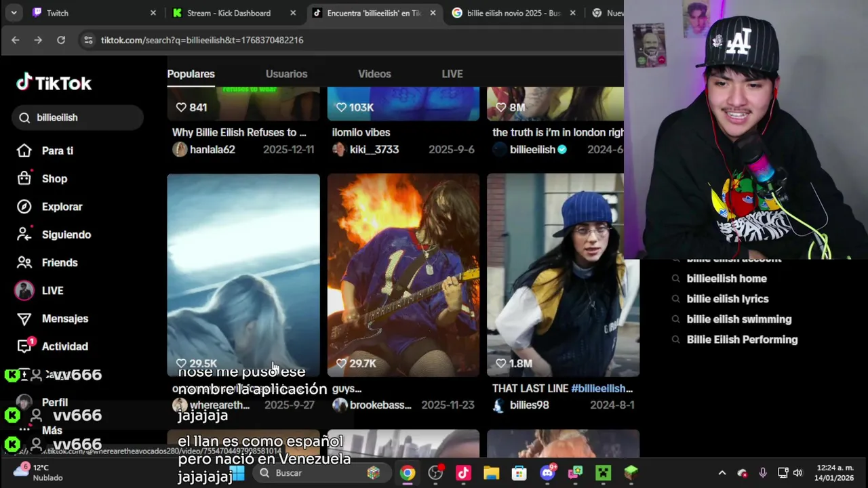Open LIVE in the left sidebar

pos(39,290)
